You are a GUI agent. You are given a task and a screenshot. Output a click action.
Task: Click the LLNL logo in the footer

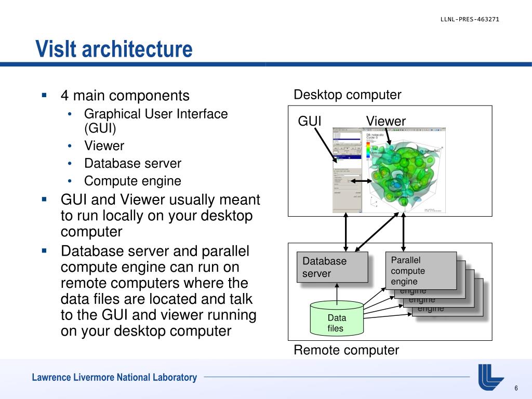pyautogui.click(x=490, y=377)
